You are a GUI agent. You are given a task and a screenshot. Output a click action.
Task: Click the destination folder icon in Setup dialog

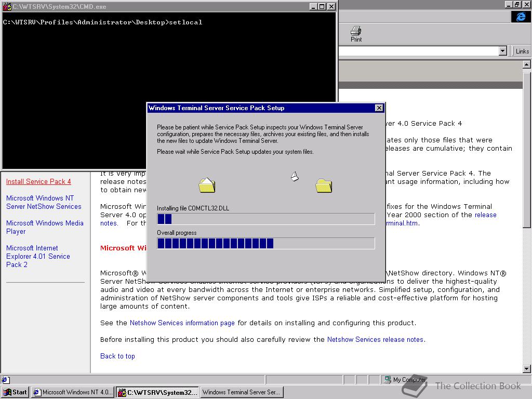(x=324, y=185)
